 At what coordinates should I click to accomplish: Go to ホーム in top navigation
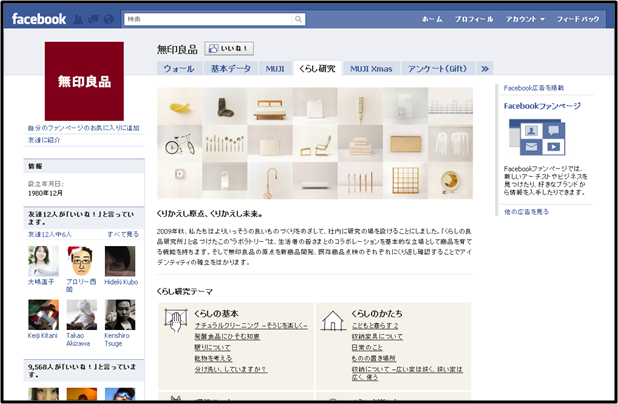click(x=432, y=19)
